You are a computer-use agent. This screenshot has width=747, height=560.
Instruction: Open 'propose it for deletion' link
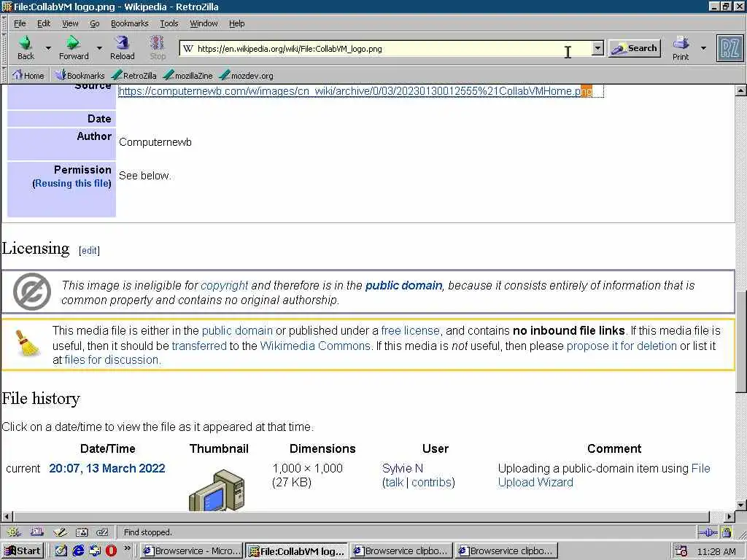pos(622,346)
